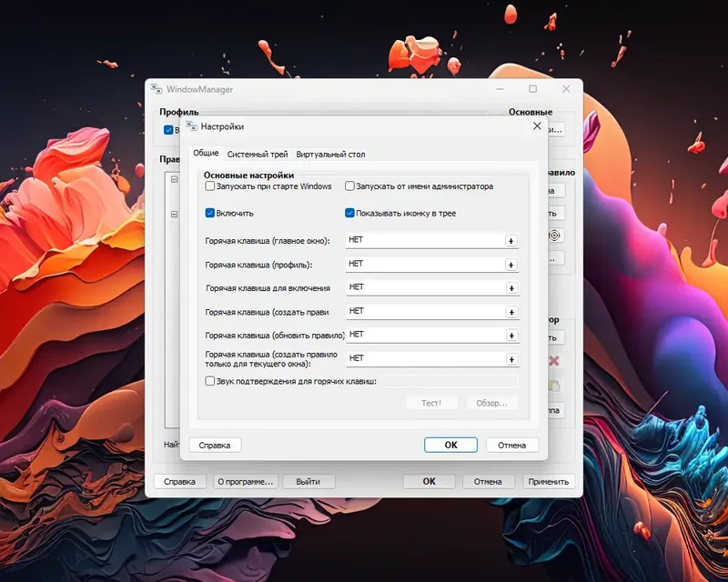The image size is (728, 582).
Task: Click 'Применить' in the WindowManager window
Action: point(549,482)
